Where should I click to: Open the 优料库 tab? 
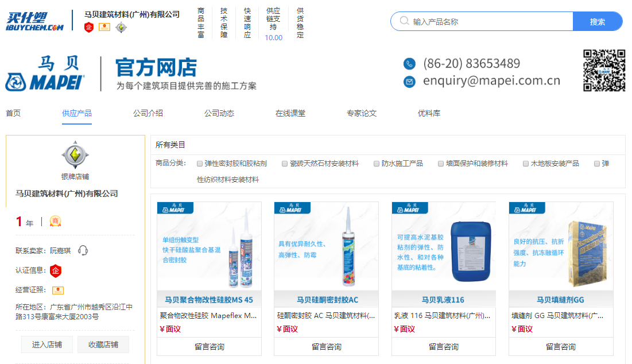click(x=429, y=113)
